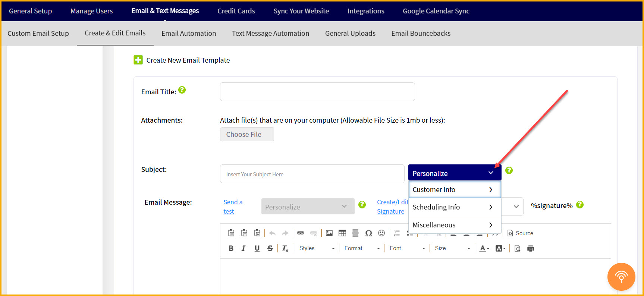The image size is (644, 296).
Task: Click the green plus Create New icon
Action: pyautogui.click(x=138, y=60)
